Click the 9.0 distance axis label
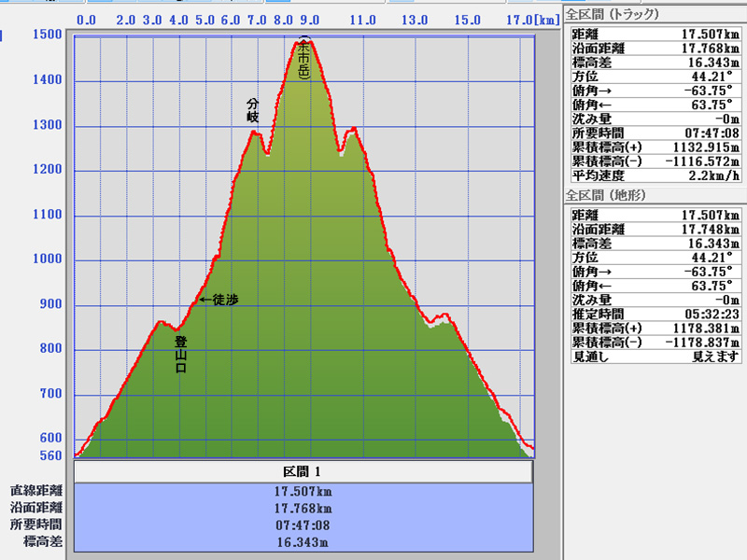Screen dimensions: 747x560 tap(310, 20)
